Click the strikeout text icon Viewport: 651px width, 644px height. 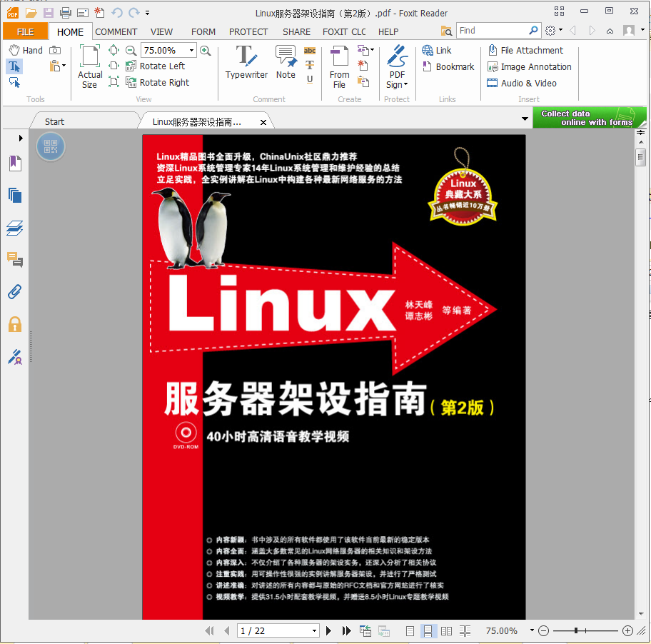coord(310,65)
